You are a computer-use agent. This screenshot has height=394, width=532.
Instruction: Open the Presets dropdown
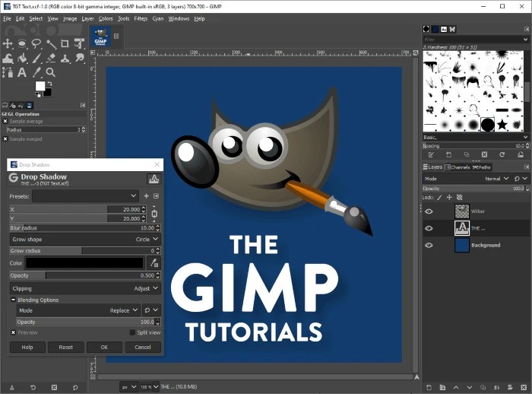pos(85,196)
